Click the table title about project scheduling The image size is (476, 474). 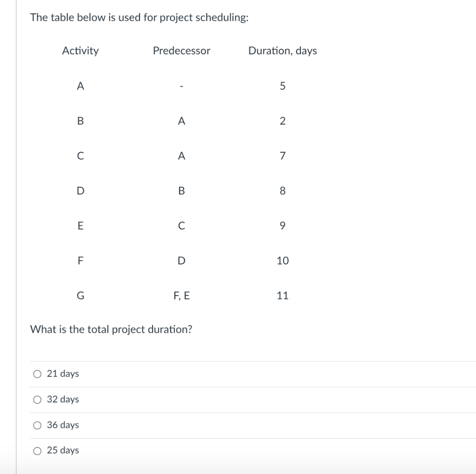tap(139, 18)
